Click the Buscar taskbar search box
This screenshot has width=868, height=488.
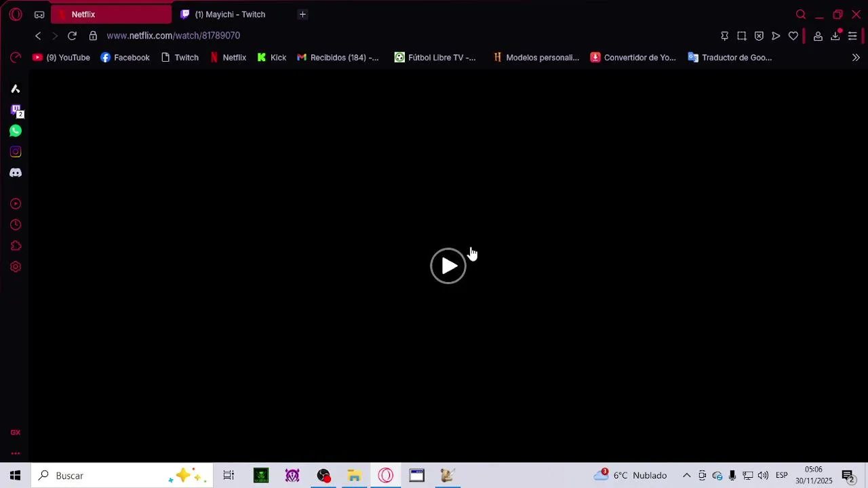(122, 476)
